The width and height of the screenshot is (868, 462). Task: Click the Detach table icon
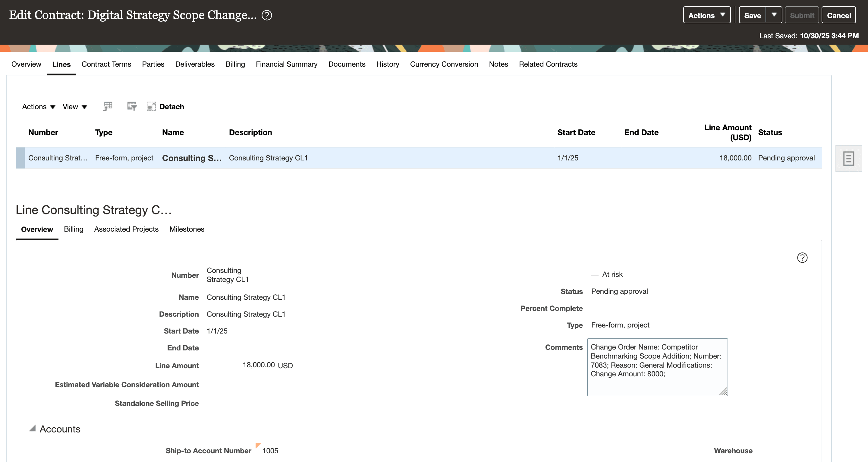[151, 106]
